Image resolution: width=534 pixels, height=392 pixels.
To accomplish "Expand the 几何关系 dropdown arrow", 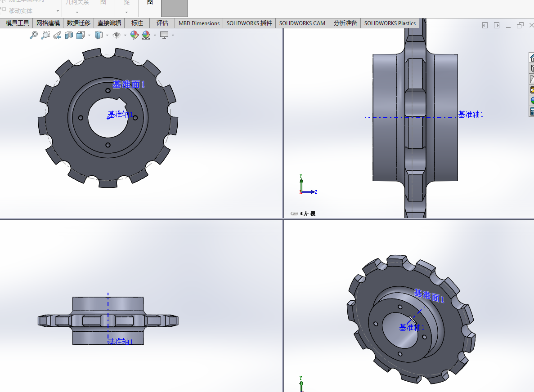I will click(77, 12).
